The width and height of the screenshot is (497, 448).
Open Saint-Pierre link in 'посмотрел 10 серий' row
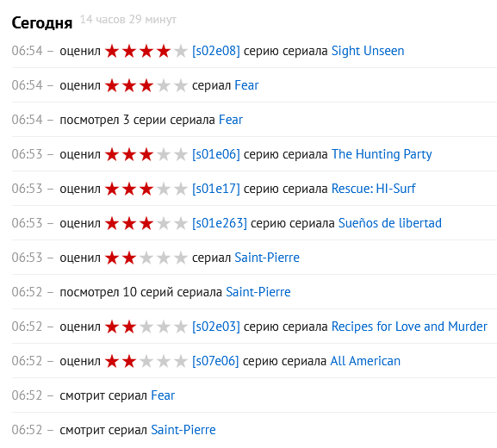coord(258,292)
